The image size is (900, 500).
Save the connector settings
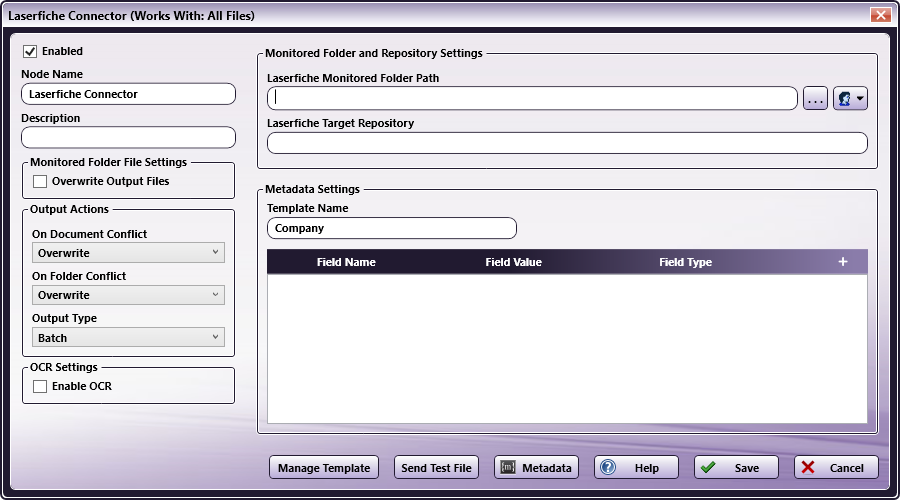coord(736,467)
